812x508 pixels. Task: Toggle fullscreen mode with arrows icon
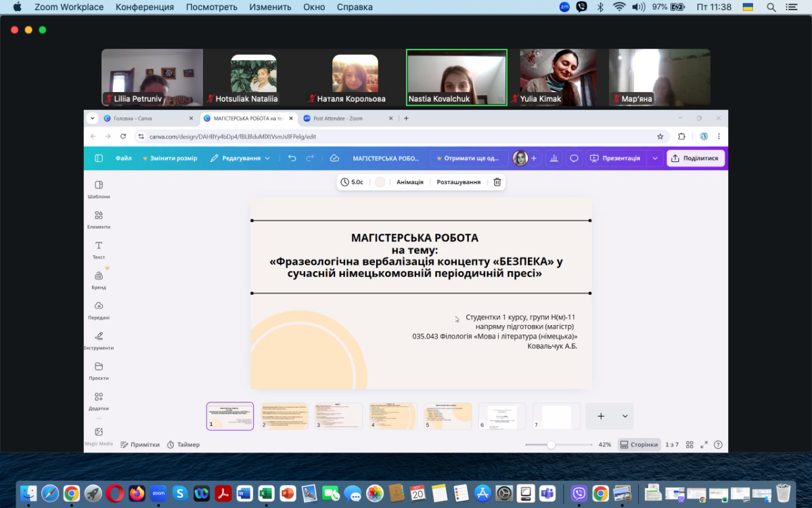(704, 445)
